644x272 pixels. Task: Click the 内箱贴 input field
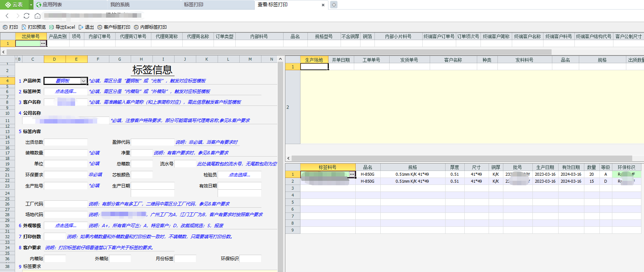pyautogui.click(x=55, y=259)
